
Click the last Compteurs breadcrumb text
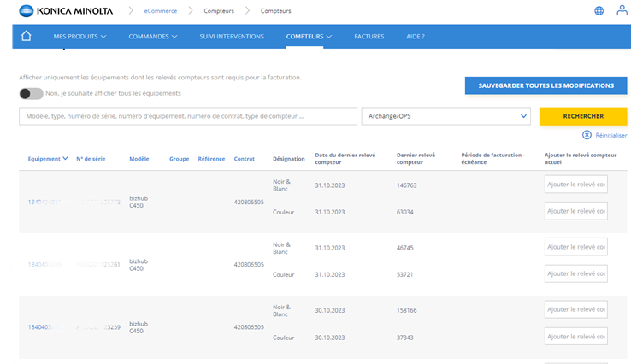tap(275, 11)
